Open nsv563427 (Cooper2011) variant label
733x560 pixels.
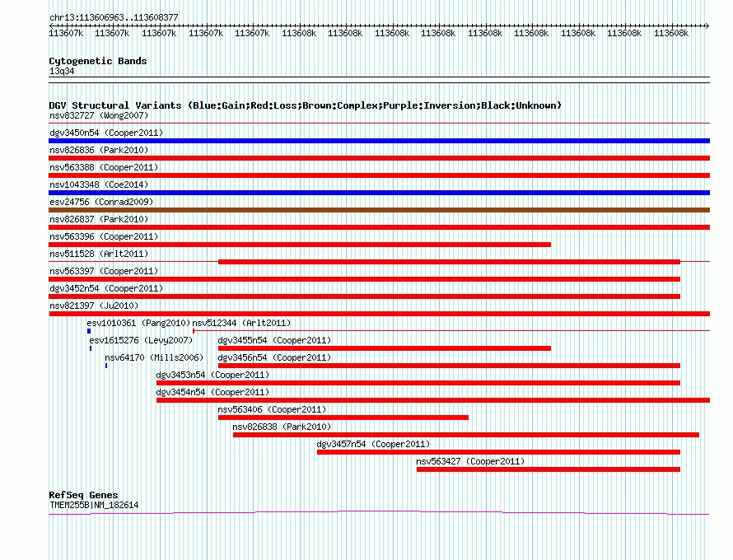[471, 461]
